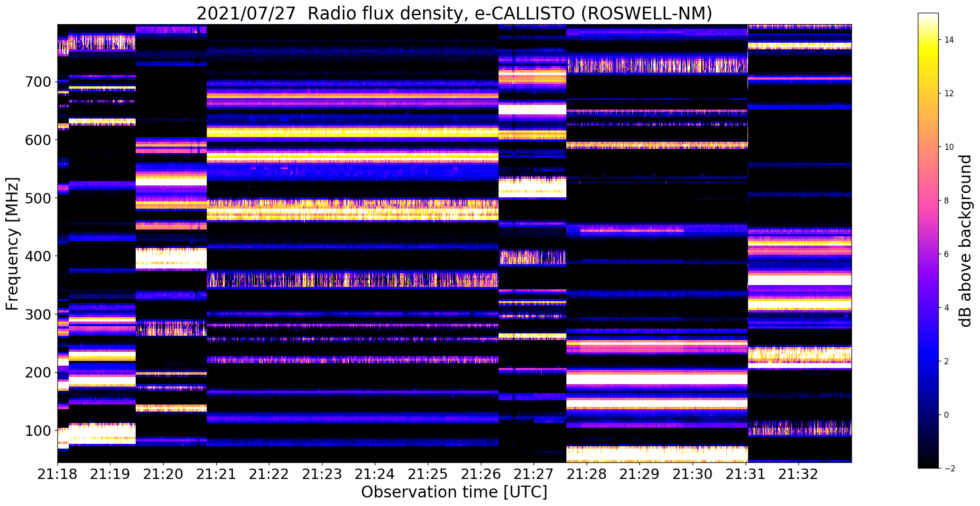Click the 300 MHz frequency tick label

click(x=37, y=314)
